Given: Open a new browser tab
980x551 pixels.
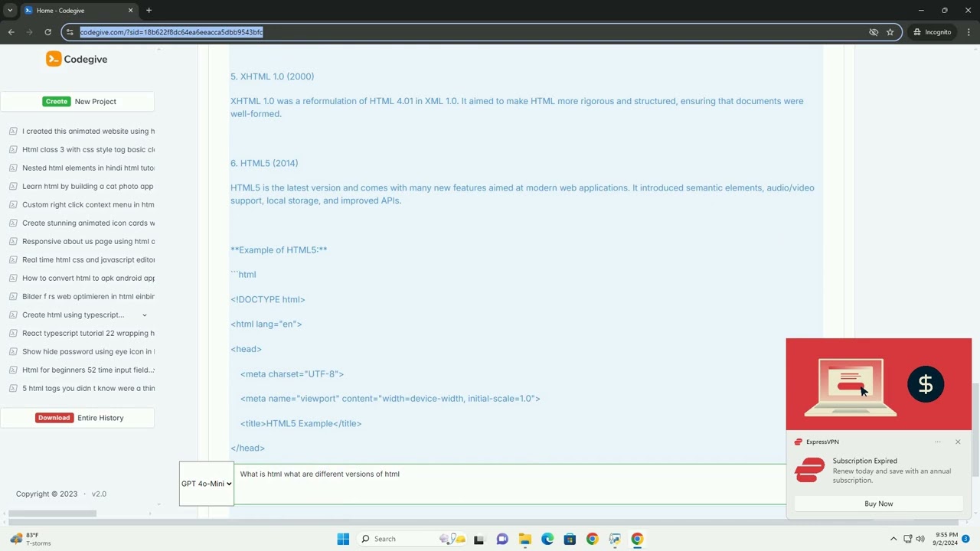Looking at the screenshot, I should pos(149,11).
